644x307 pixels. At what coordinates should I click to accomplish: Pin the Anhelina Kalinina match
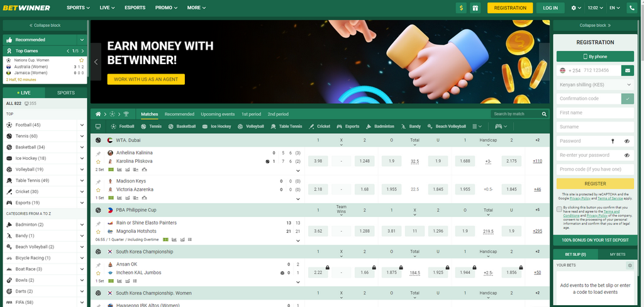98,153
